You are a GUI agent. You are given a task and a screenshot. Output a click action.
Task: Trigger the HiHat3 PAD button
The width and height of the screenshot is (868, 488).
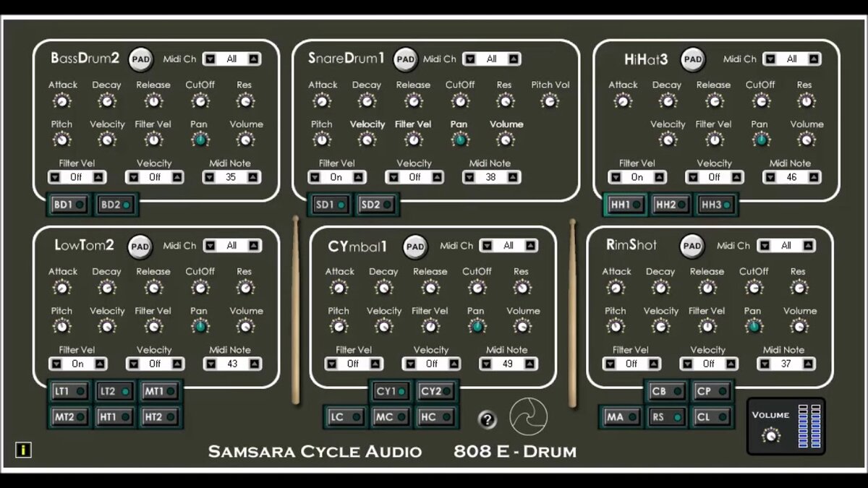point(693,59)
